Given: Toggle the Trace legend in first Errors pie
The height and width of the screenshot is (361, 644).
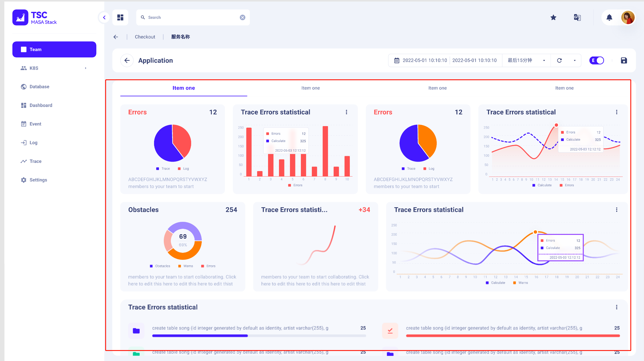Looking at the screenshot, I should point(163,169).
